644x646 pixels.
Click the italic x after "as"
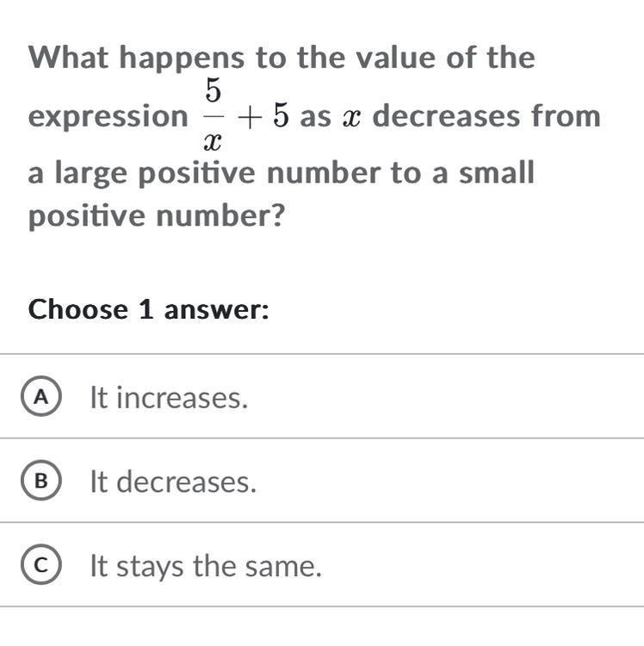pyautogui.click(x=351, y=117)
